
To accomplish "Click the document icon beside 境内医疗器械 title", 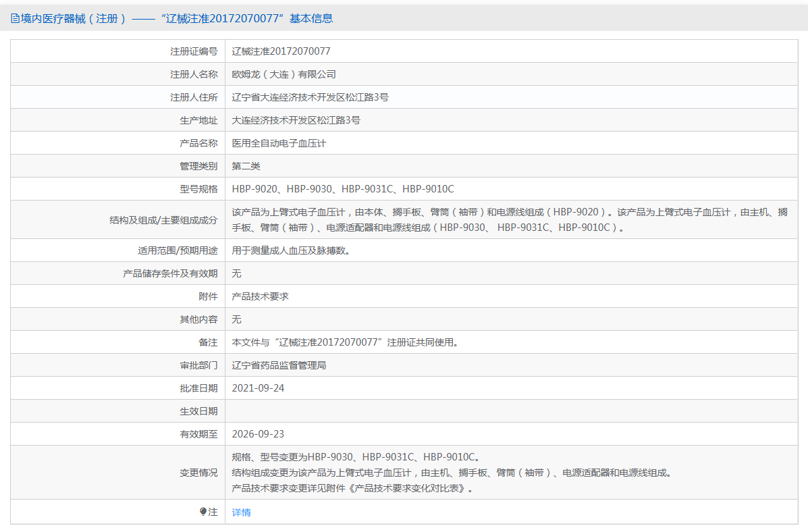I will 15,18.
